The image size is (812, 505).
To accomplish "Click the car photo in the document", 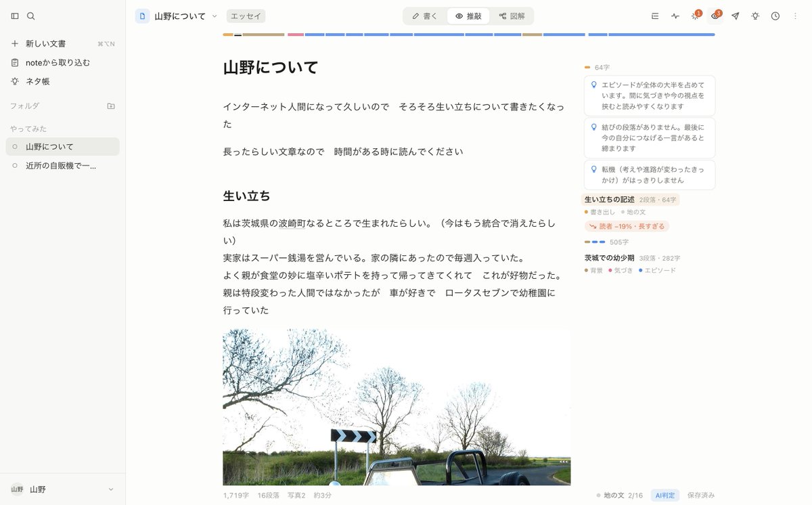I will pos(397,407).
